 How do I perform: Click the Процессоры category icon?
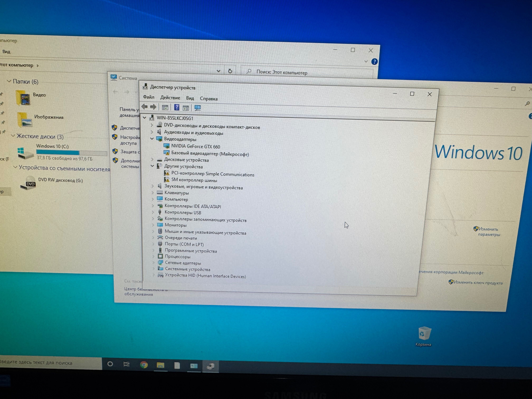coord(160,256)
